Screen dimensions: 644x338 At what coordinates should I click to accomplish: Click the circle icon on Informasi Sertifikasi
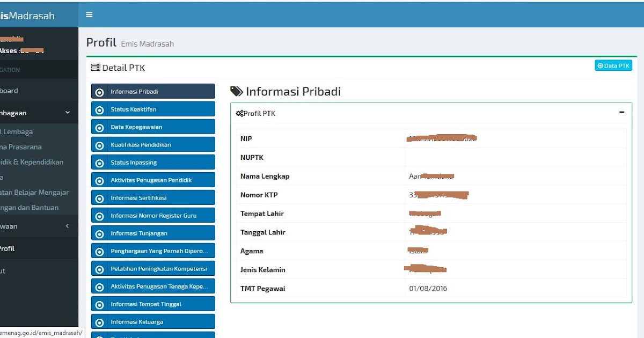point(99,199)
